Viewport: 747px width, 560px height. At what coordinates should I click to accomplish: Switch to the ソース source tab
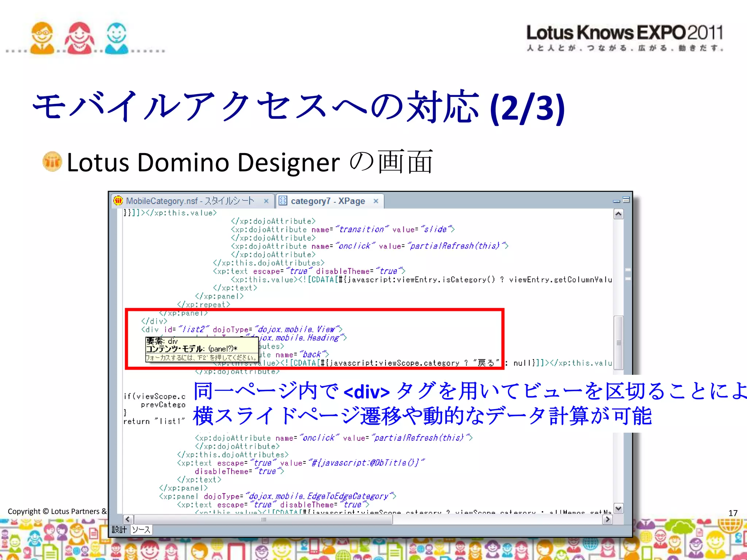click(141, 530)
